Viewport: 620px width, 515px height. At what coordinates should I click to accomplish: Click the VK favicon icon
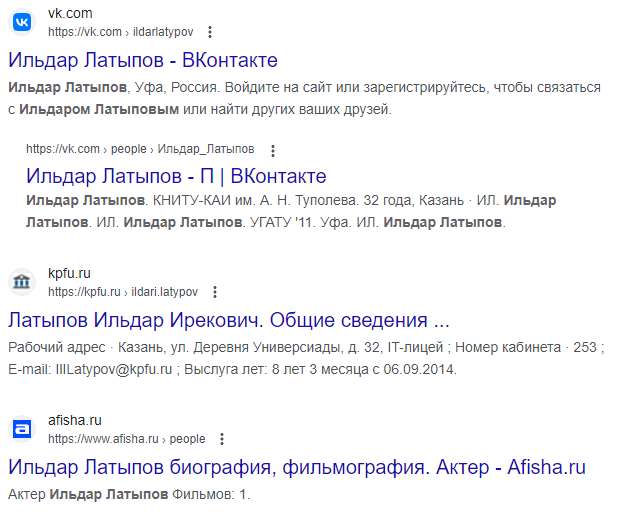click(22, 22)
